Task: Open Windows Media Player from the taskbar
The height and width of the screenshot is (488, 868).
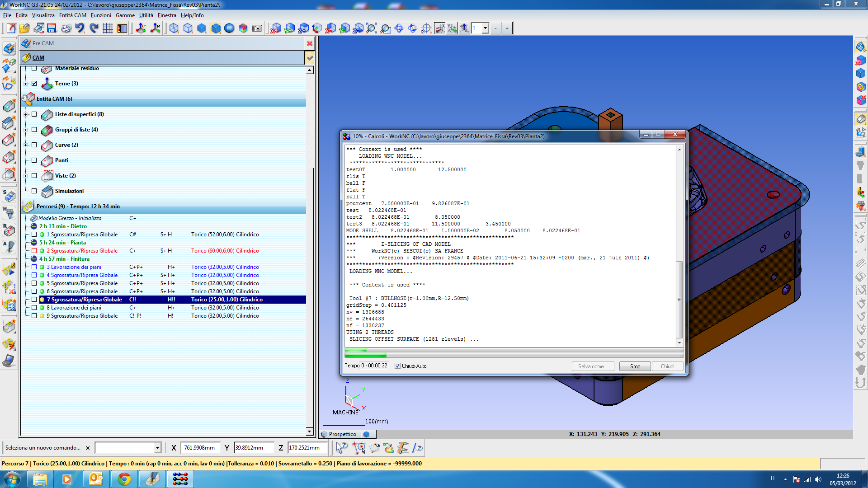Action: (67, 479)
